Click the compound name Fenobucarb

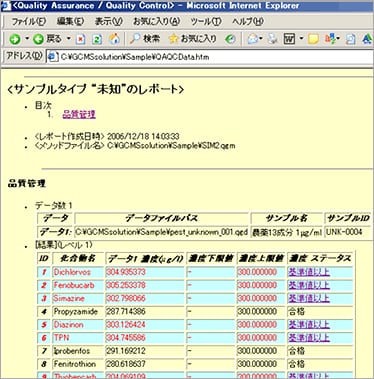[74, 285]
